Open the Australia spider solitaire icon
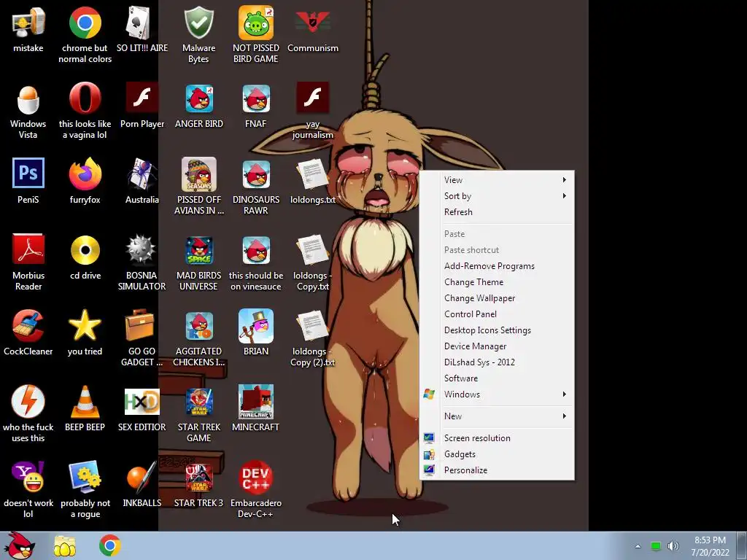 (142, 174)
